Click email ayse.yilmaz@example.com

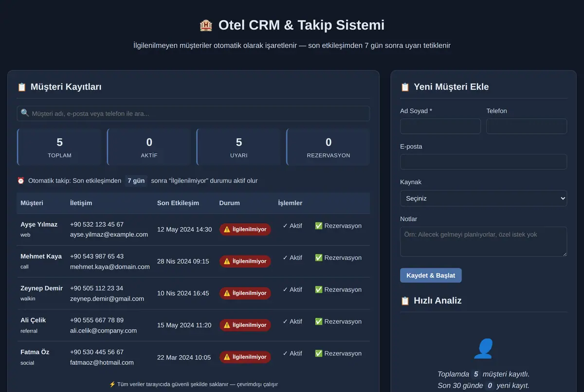[x=109, y=234]
